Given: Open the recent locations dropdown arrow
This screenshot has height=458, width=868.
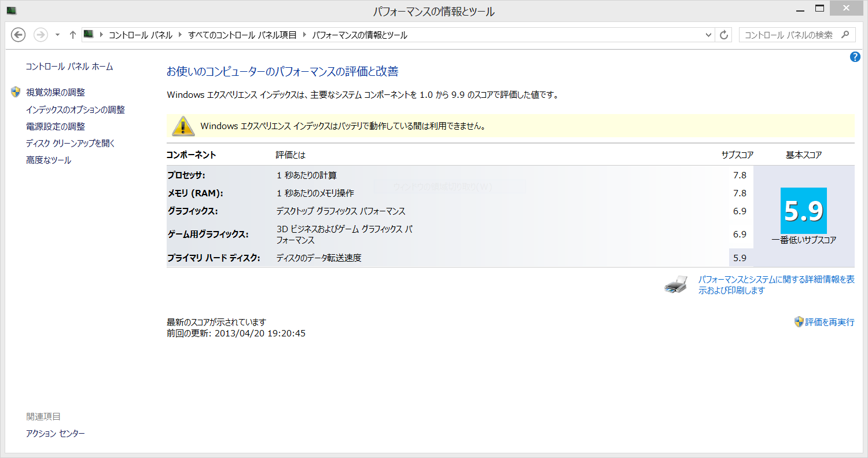Looking at the screenshot, I should [x=57, y=35].
